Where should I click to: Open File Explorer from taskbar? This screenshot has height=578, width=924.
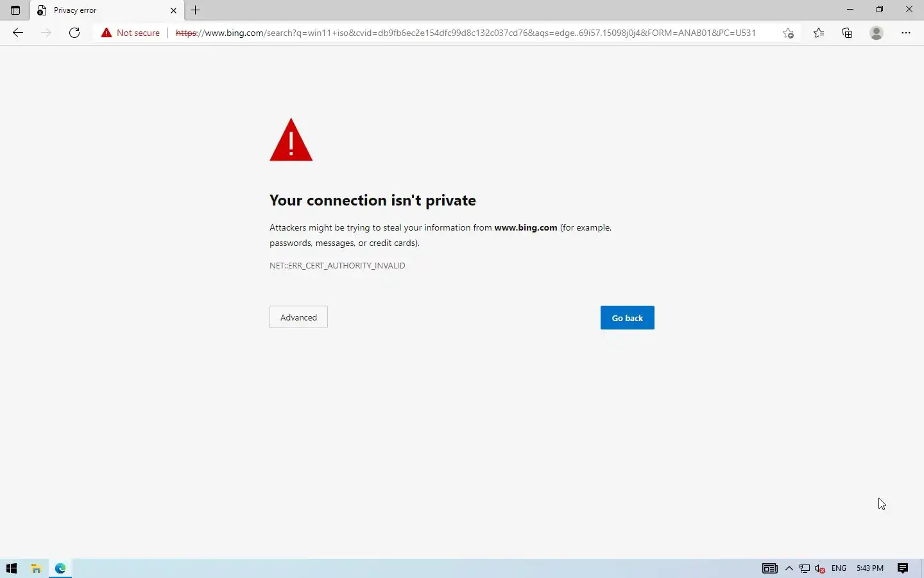tap(36, 568)
